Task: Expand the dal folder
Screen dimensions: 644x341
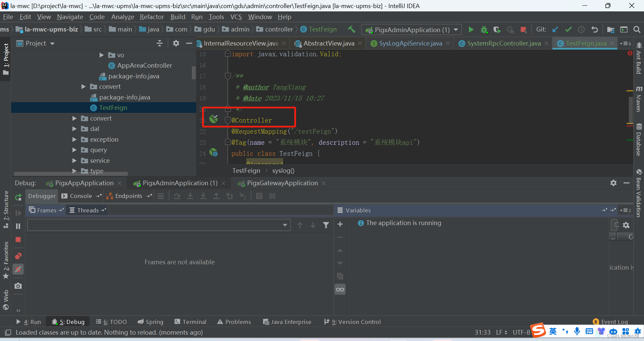Action: (74, 129)
